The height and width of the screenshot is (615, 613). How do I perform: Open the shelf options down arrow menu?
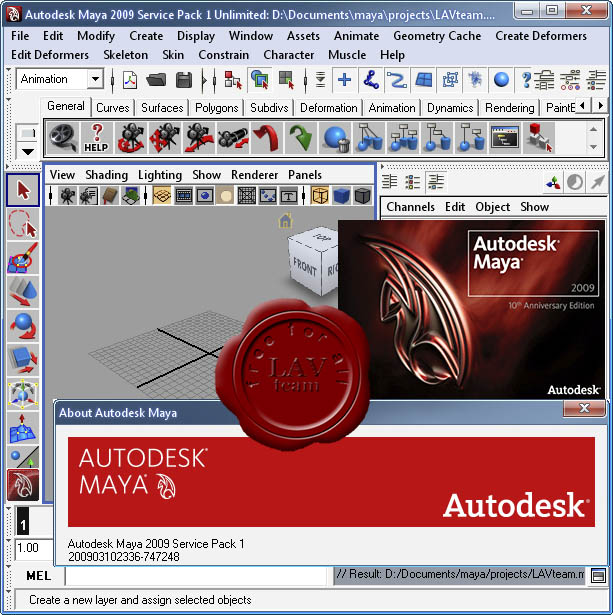pyautogui.click(x=27, y=152)
